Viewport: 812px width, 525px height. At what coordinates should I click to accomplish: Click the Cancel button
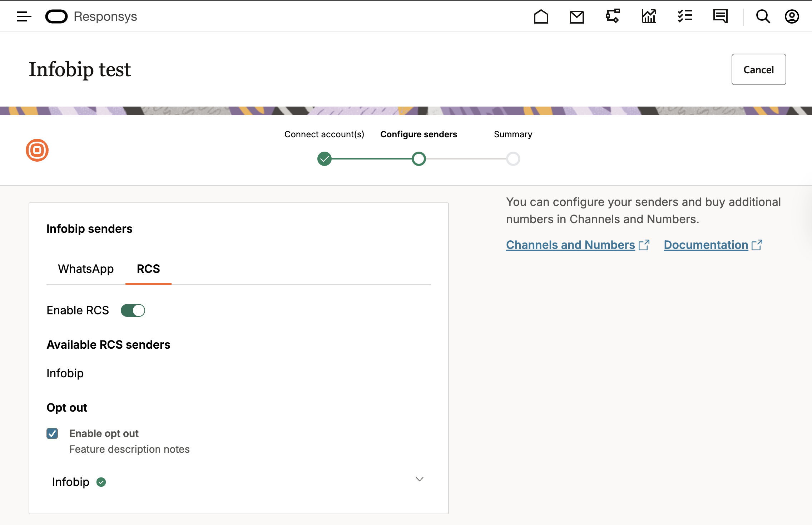pyautogui.click(x=758, y=69)
